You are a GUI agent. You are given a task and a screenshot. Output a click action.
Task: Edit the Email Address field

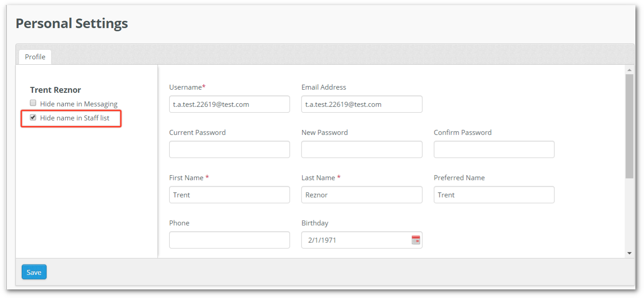[362, 104]
